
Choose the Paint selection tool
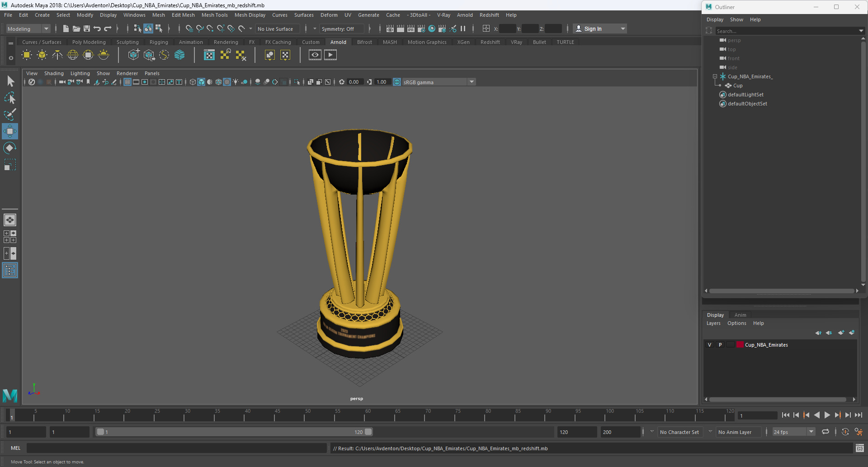tap(10, 114)
